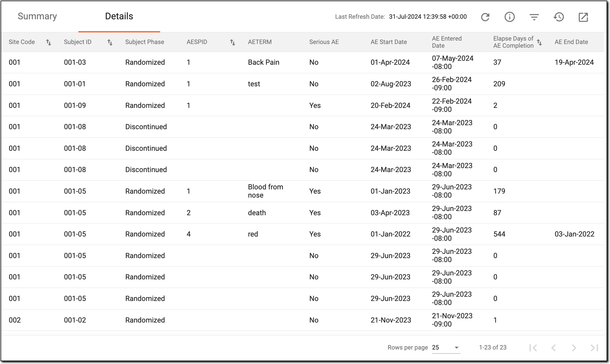Sort by Site Code arrows icon
Viewport: 610px width, 364px height.
click(49, 42)
